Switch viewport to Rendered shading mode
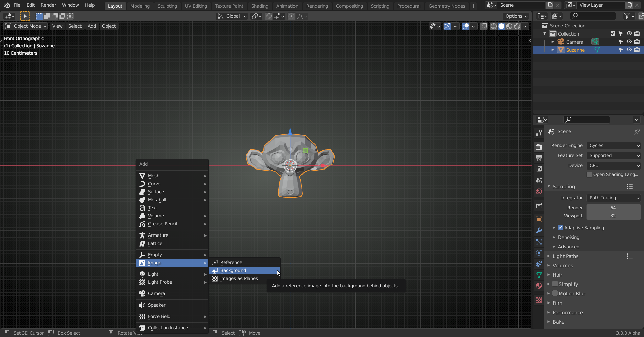 click(x=518, y=26)
